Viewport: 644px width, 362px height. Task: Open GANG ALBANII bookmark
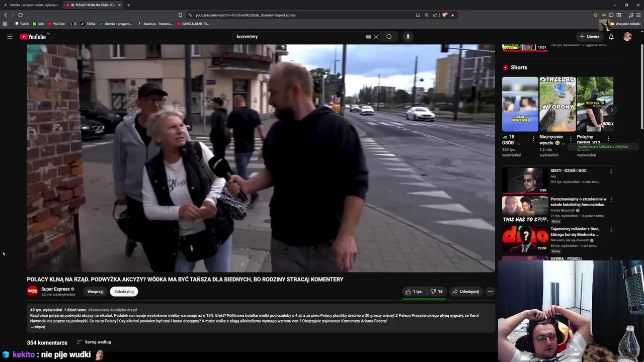pyautogui.click(x=193, y=24)
